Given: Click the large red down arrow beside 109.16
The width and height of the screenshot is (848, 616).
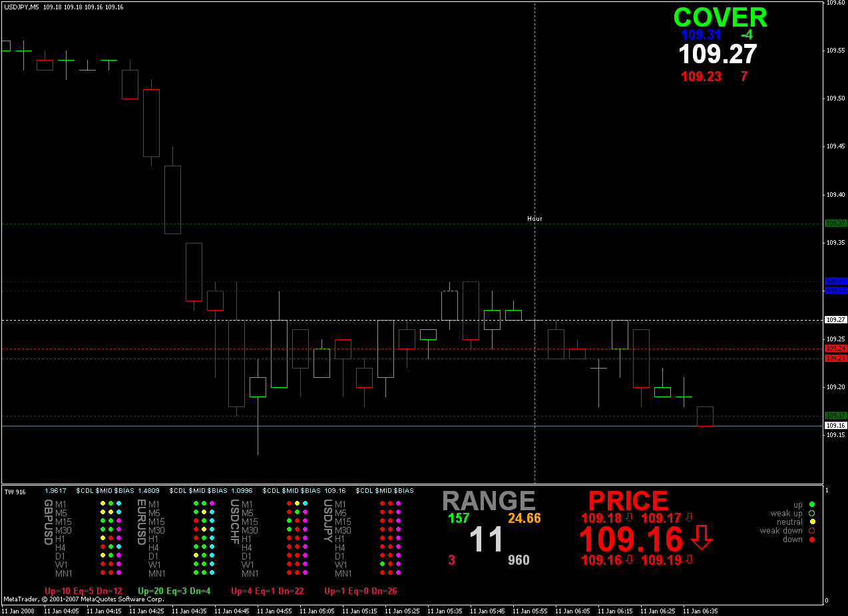Looking at the screenshot, I should click(x=702, y=538).
